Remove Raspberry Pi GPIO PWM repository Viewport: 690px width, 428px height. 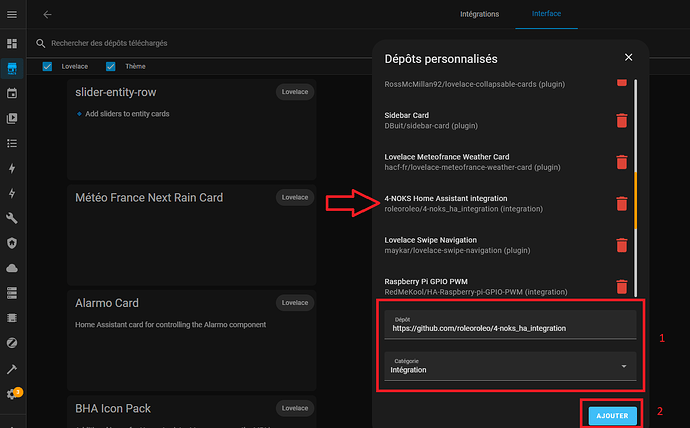621,287
